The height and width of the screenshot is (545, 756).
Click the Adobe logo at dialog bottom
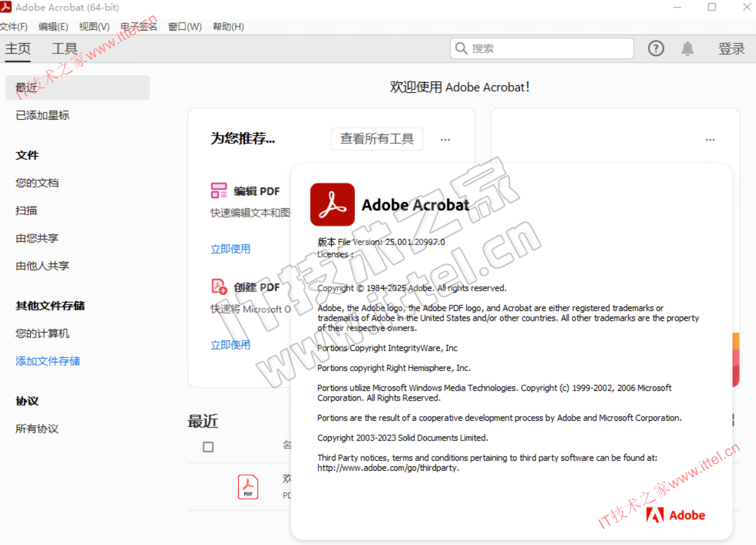point(676,515)
